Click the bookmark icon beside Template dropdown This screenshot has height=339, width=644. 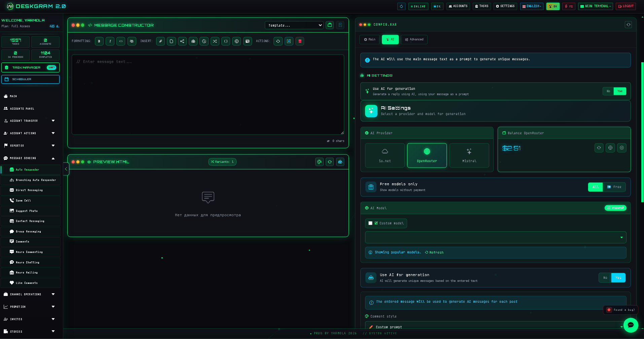(340, 25)
